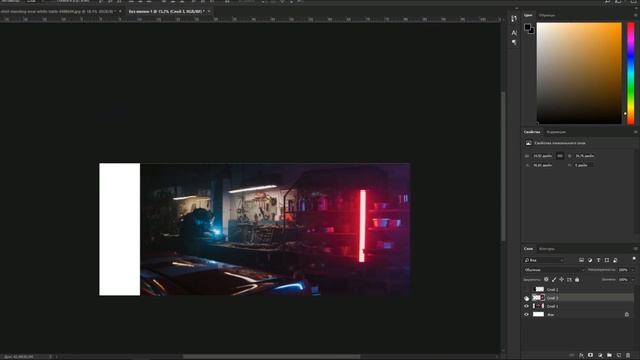Viewport: 640px width, 360px height.
Task: Create a new layer icon
Action: tap(619, 355)
